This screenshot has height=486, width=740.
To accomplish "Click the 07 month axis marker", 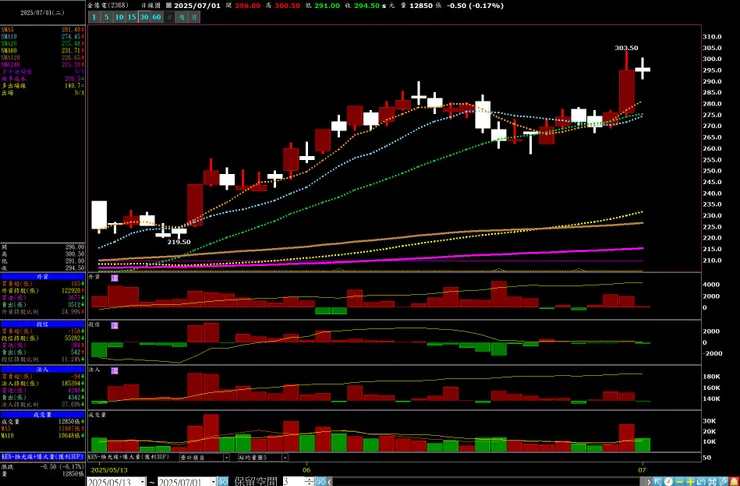I will 642,470.
